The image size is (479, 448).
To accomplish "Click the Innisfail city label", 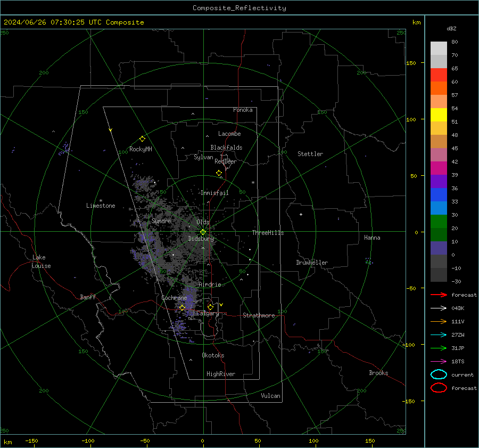I will (x=214, y=193).
